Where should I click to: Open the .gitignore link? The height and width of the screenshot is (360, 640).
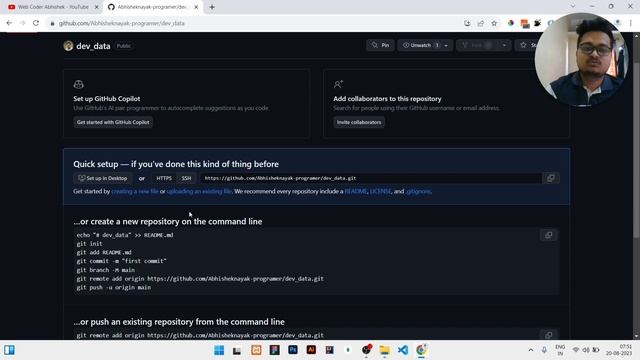[418, 191]
